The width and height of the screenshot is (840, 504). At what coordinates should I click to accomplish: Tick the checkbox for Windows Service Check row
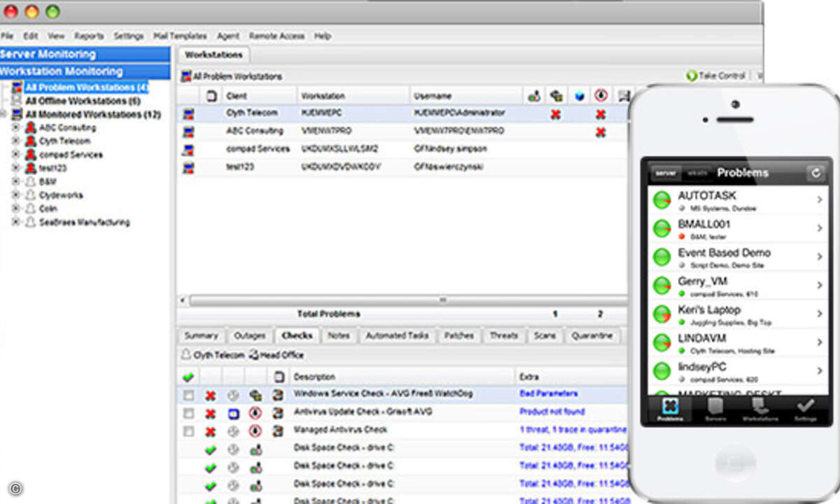[188, 395]
